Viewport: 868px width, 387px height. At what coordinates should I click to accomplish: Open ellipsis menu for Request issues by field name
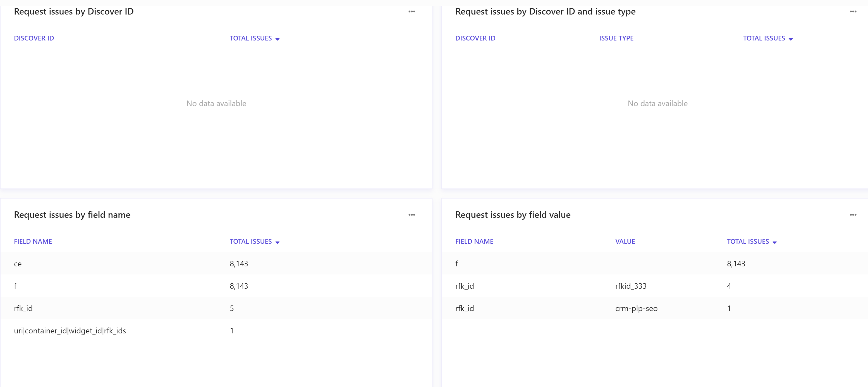click(x=412, y=215)
